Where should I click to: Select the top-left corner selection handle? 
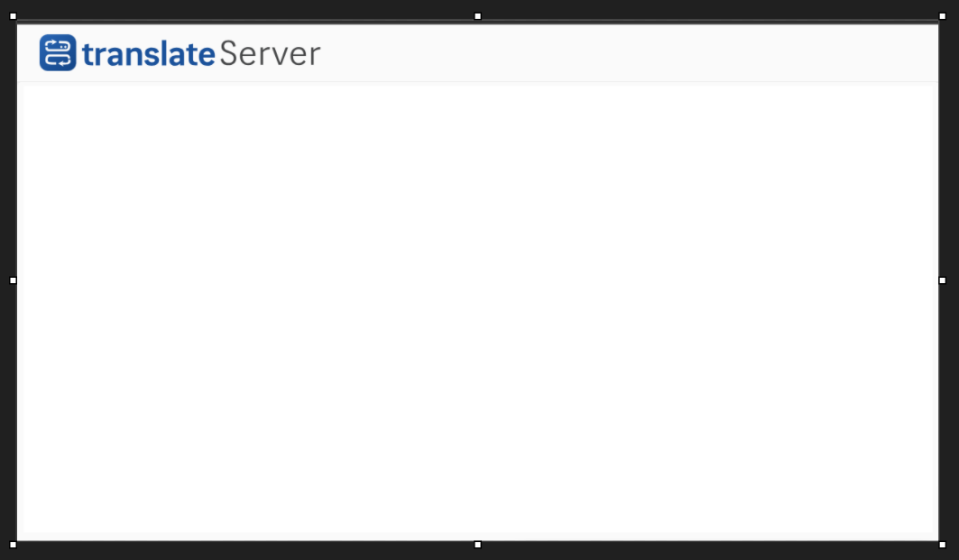pyautogui.click(x=14, y=16)
